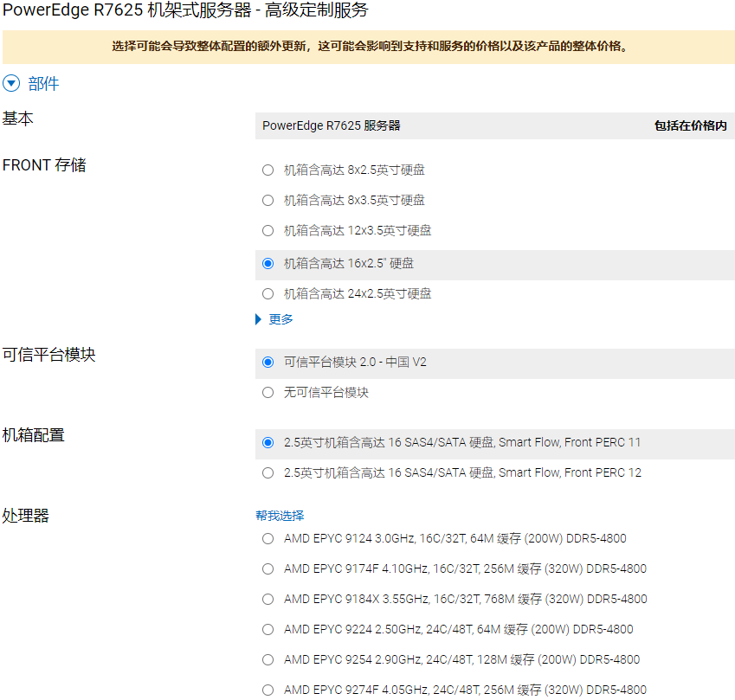The height and width of the screenshot is (700, 735).
Task: Select chassis config with Front PERC 12
Action: [x=268, y=472]
